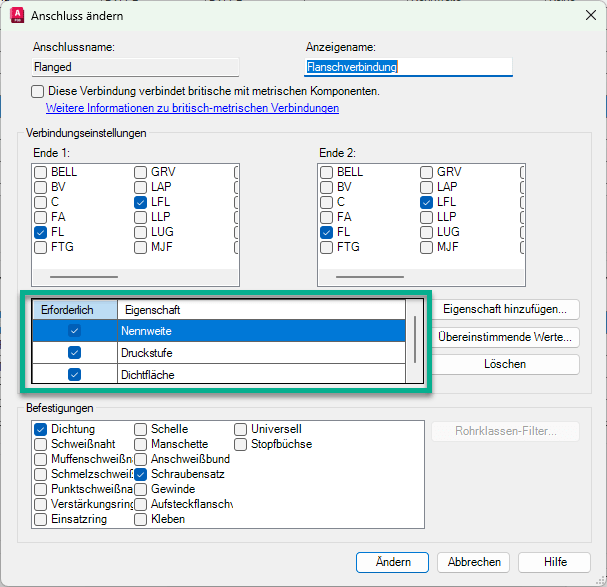Confirm with the Ändern button
The width and height of the screenshot is (607, 587).
tap(392, 562)
